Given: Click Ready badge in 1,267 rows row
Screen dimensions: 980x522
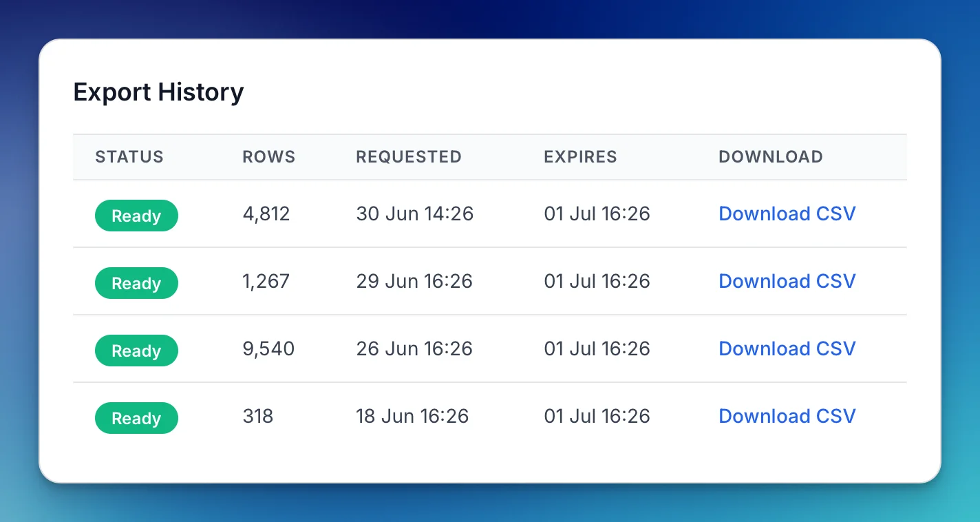Looking at the screenshot, I should click(136, 283).
